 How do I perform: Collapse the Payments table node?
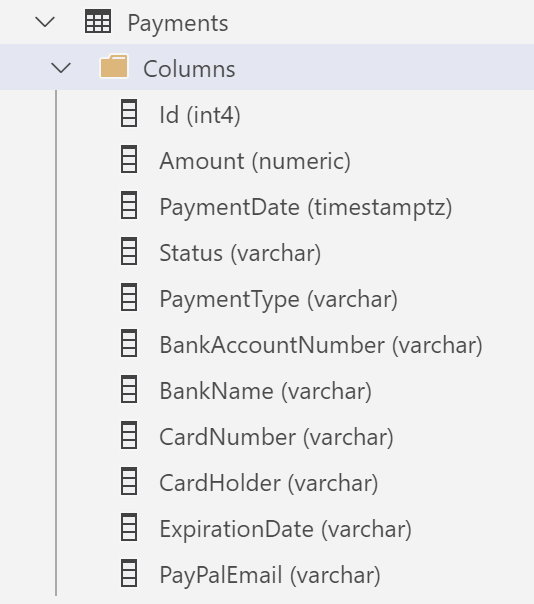(45, 22)
